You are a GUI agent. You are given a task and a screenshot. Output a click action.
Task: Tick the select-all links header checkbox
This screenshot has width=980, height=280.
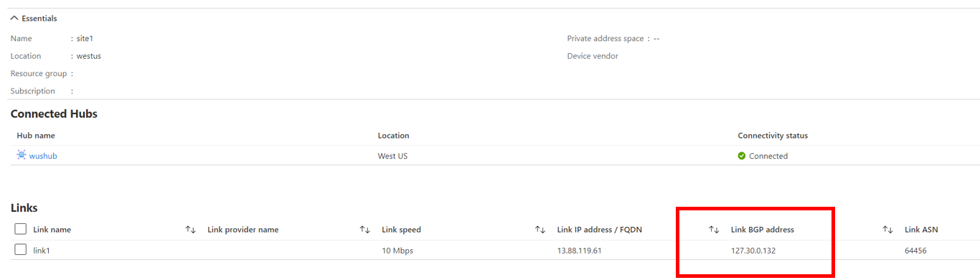21,229
